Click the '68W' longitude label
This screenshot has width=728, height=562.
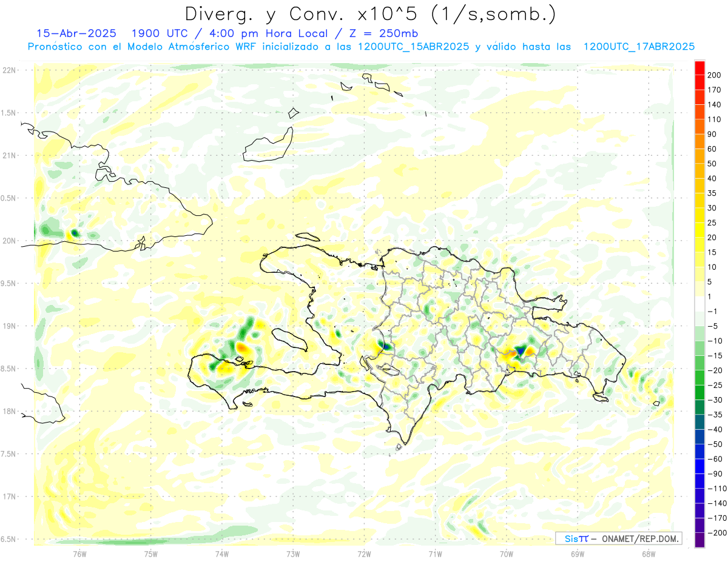pyautogui.click(x=648, y=553)
